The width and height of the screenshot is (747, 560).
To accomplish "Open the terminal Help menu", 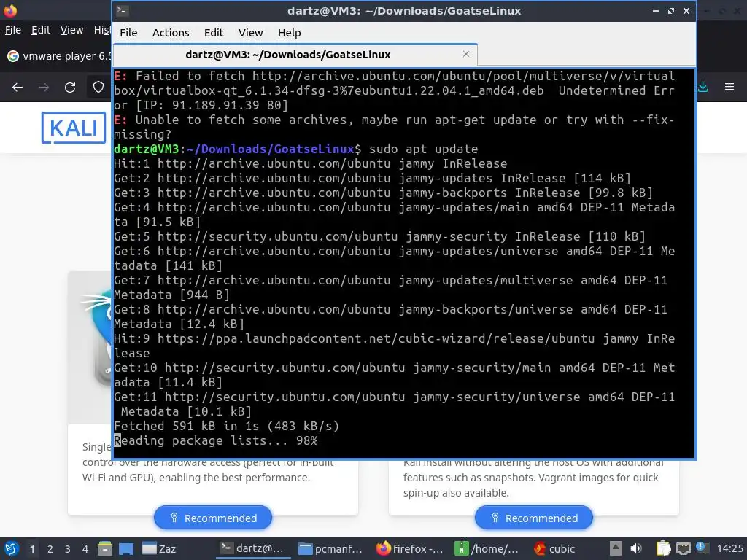I will tap(289, 32).
